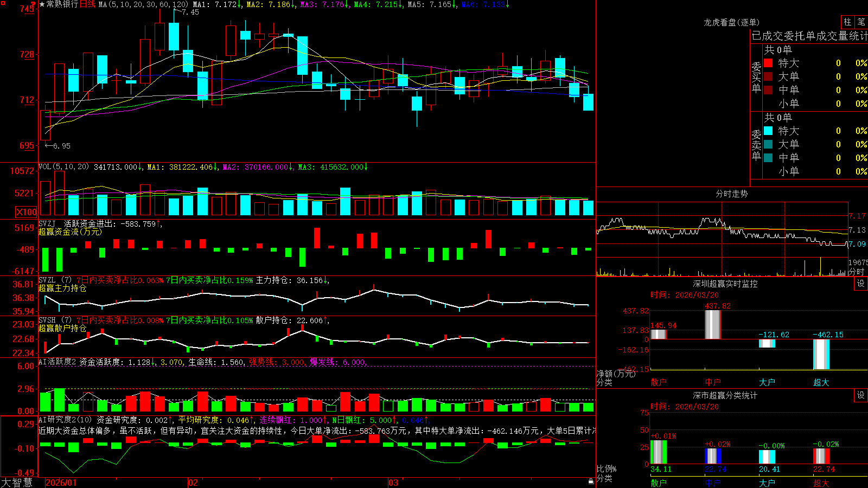Click the 20.41 大户 ratio value

click(x=769, y=469)
